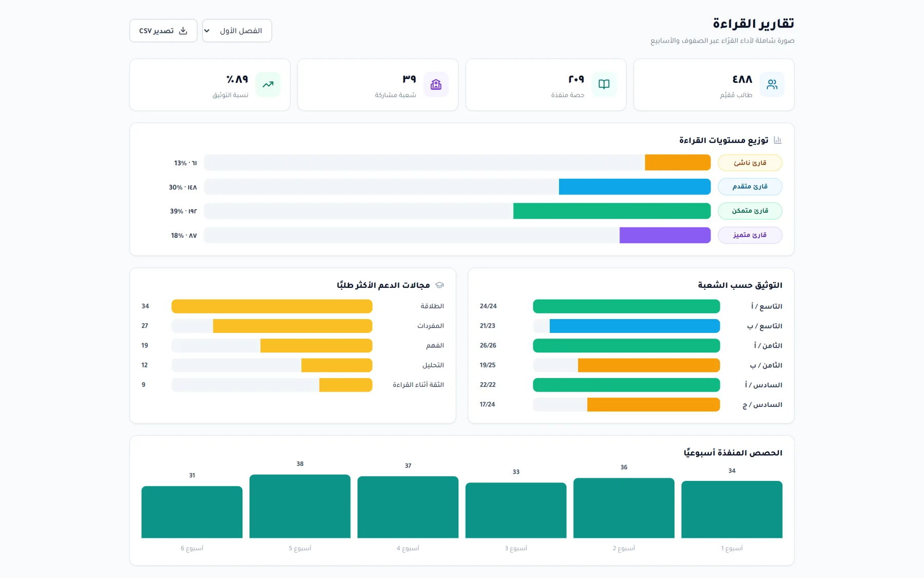Click the graduation cap icon beside مجالات الدعم

pyautogui.click(x=439, y=285)
